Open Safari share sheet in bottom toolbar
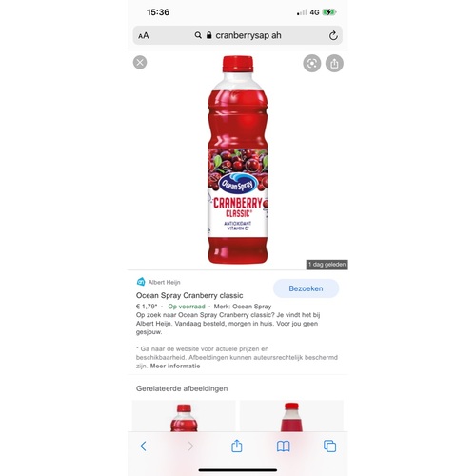Image resolution: width=476 pixels, height=476 pixels. 237,446
